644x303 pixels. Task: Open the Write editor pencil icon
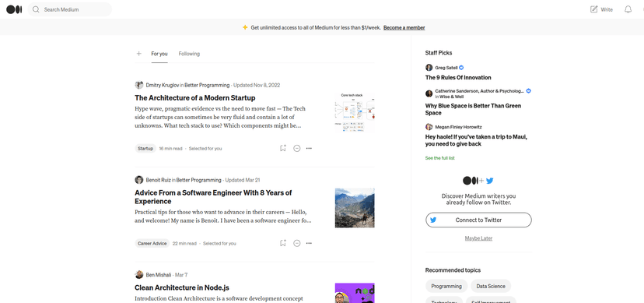point(594,9)
